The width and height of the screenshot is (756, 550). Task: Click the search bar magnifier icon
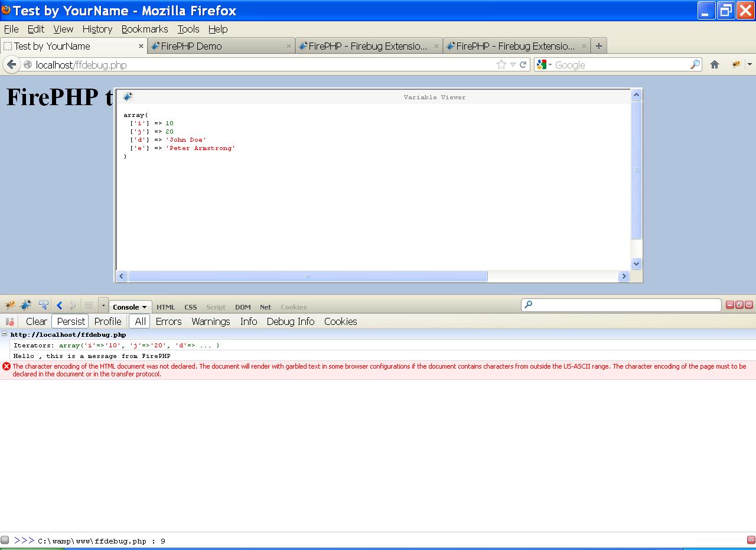point(695,64)
